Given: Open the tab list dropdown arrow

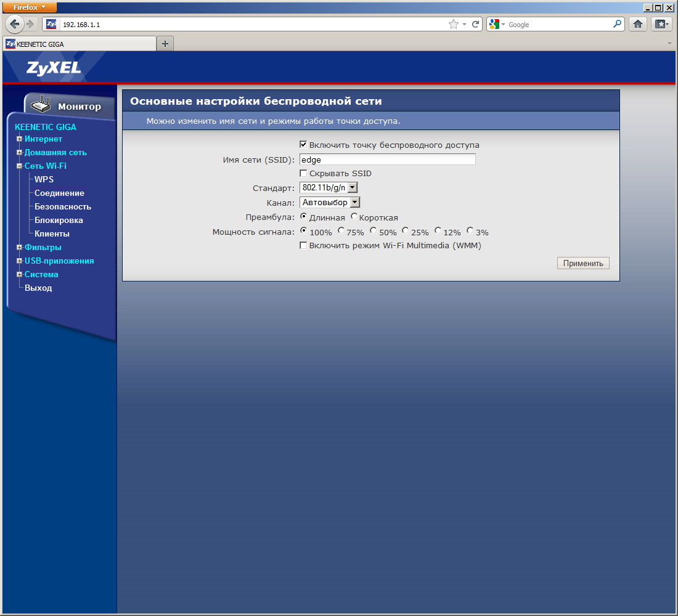Looking at the screenshot, I should pos(669,43).
